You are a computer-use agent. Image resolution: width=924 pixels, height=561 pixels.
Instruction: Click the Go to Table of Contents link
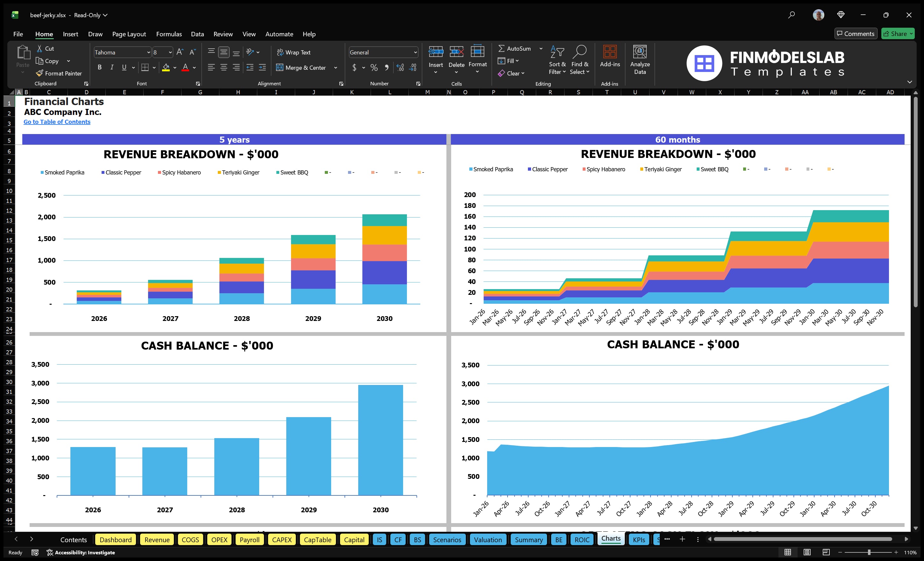57,122
